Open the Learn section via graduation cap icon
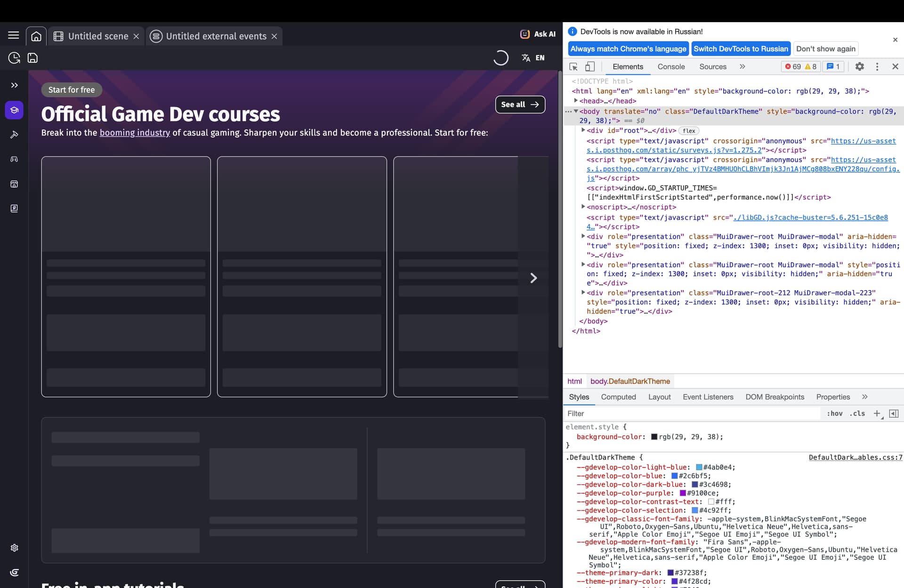 coord(15,110)
